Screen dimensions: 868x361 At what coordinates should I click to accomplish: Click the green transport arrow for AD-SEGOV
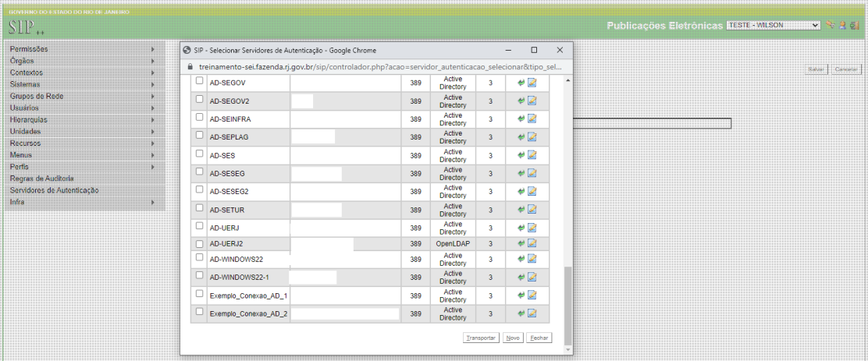click(x=521, y=83)
